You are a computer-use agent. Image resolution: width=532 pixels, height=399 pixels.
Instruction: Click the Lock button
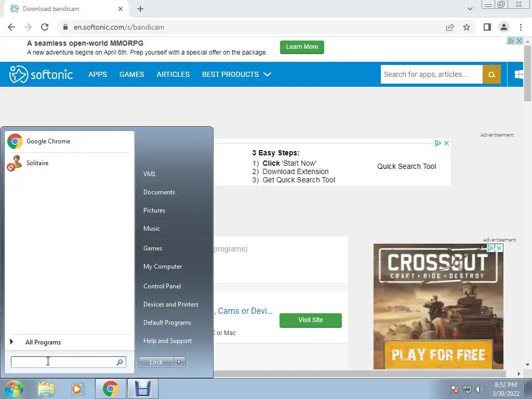[x=156, y=362]
